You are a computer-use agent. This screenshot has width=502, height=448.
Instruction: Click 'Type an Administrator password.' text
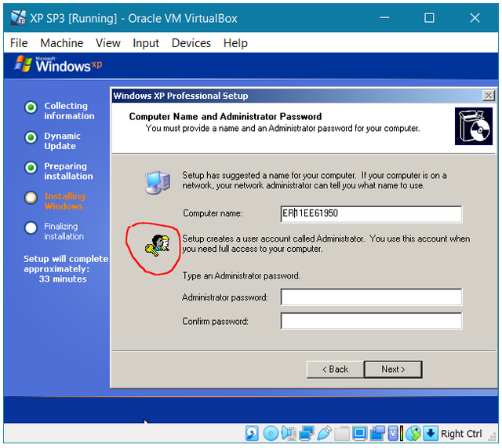tap(241, 275)
